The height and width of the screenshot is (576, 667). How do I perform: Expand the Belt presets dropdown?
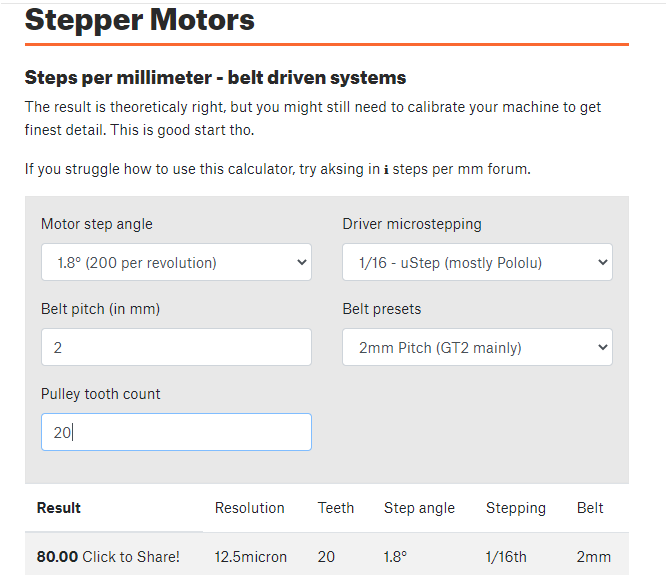477,347
